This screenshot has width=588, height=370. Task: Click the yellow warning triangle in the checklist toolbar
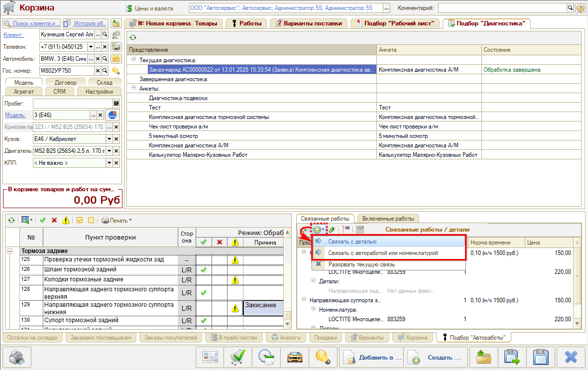click(x=65, y=220)
